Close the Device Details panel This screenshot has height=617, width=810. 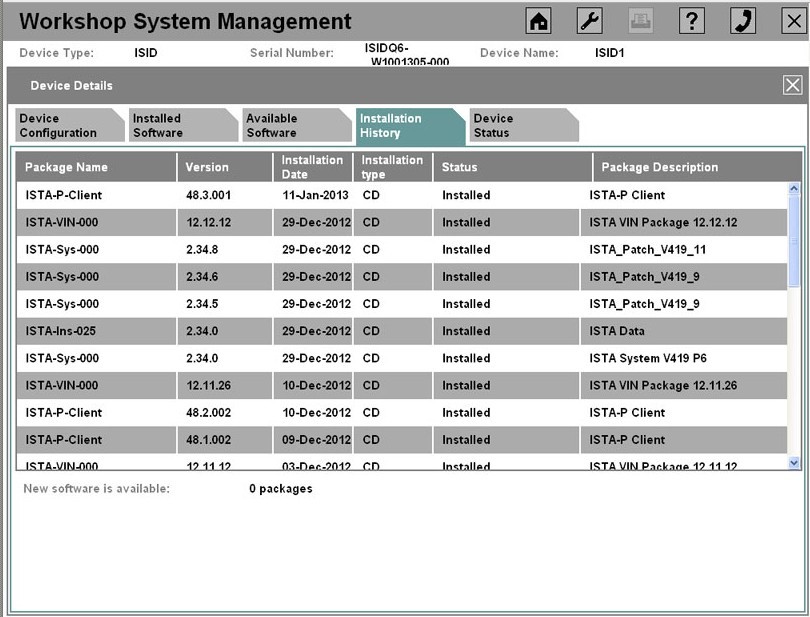(791, 86)
